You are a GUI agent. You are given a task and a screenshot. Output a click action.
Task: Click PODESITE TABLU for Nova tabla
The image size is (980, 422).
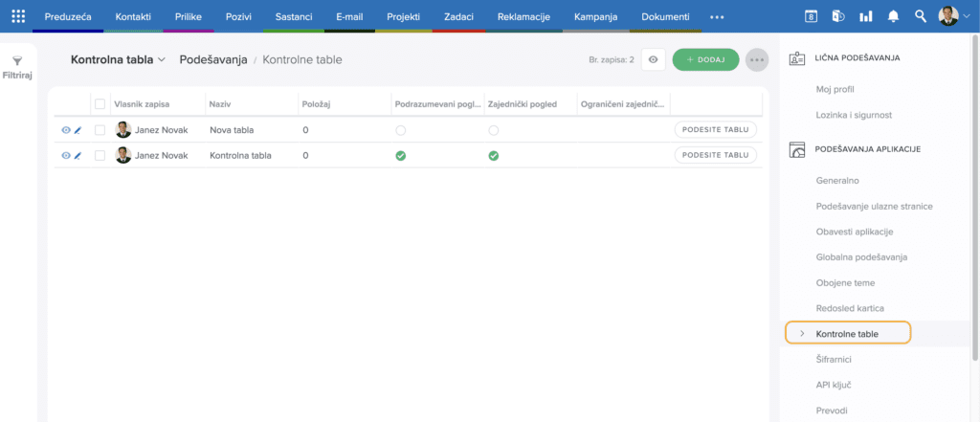pyautogui.click(x=716, y=129)
